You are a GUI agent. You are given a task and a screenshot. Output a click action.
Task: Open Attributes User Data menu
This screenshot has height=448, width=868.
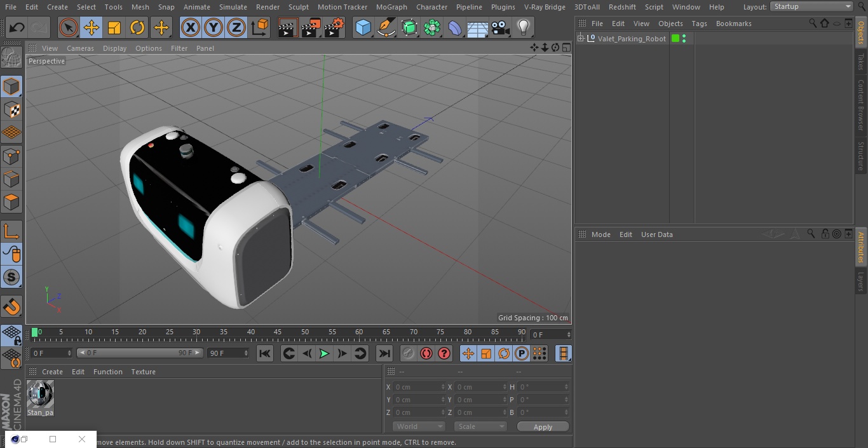coord(656,234)
